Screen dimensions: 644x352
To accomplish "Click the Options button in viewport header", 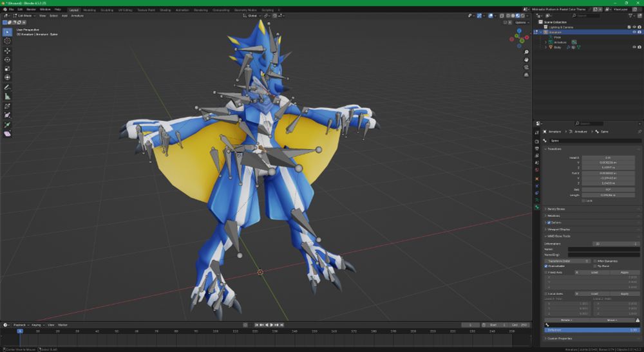I will pos(521,22).
